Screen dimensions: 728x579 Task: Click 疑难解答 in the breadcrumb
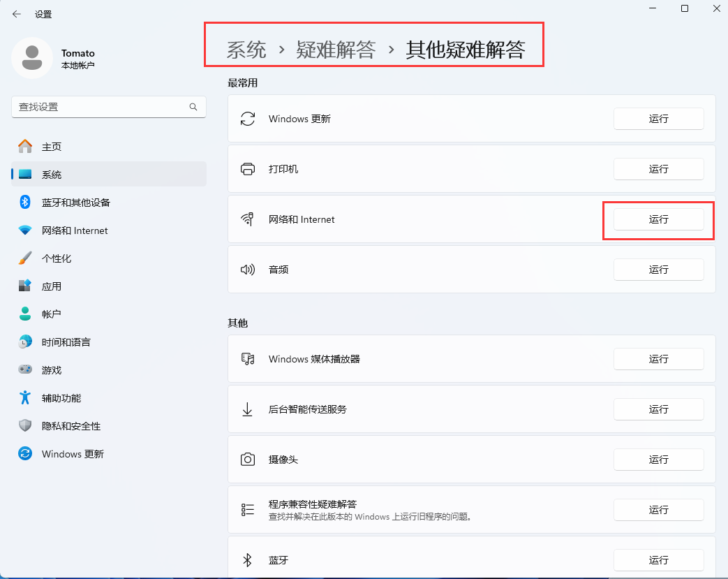coord(336,50)
